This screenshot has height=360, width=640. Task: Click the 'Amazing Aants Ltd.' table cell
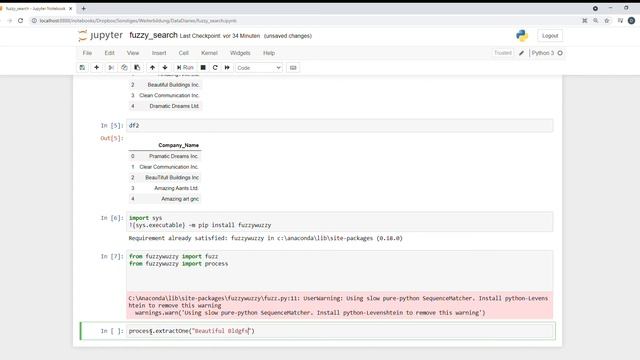[176, 188]
